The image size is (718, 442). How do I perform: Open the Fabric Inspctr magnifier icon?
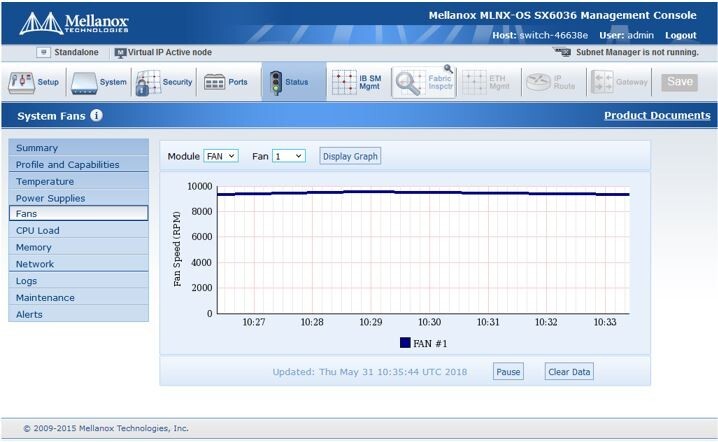410,82
